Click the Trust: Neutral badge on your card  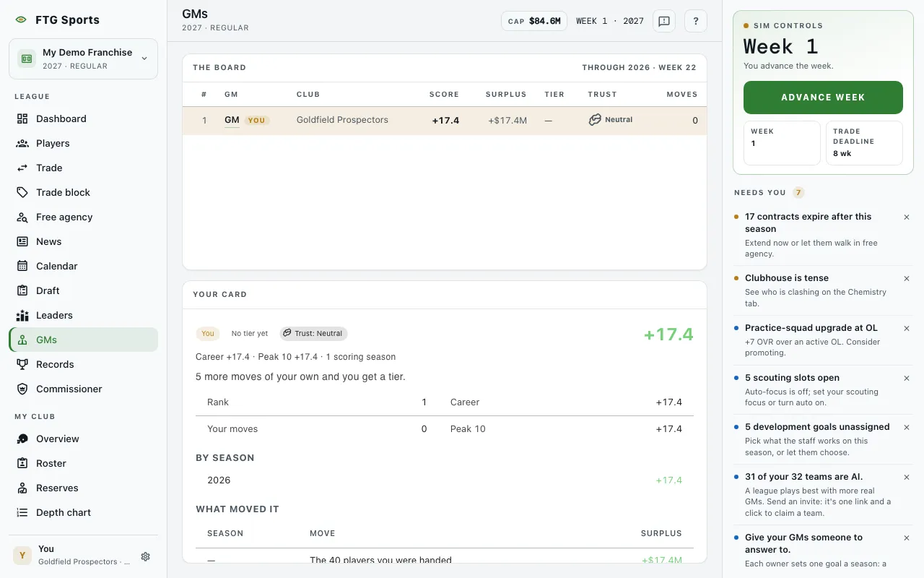click(314, 333)
